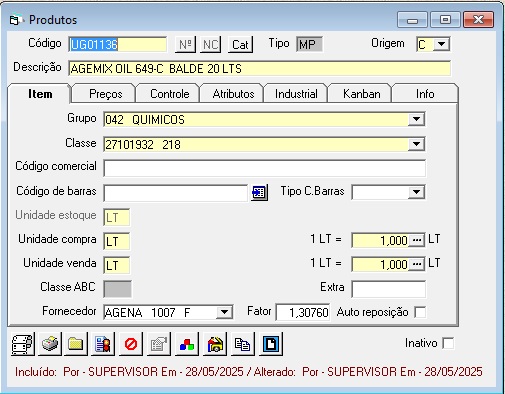Screen dimensions: 505x394
Task: Click the barcode lookup icon beside Código de barras
Action: tap(259, 192)
